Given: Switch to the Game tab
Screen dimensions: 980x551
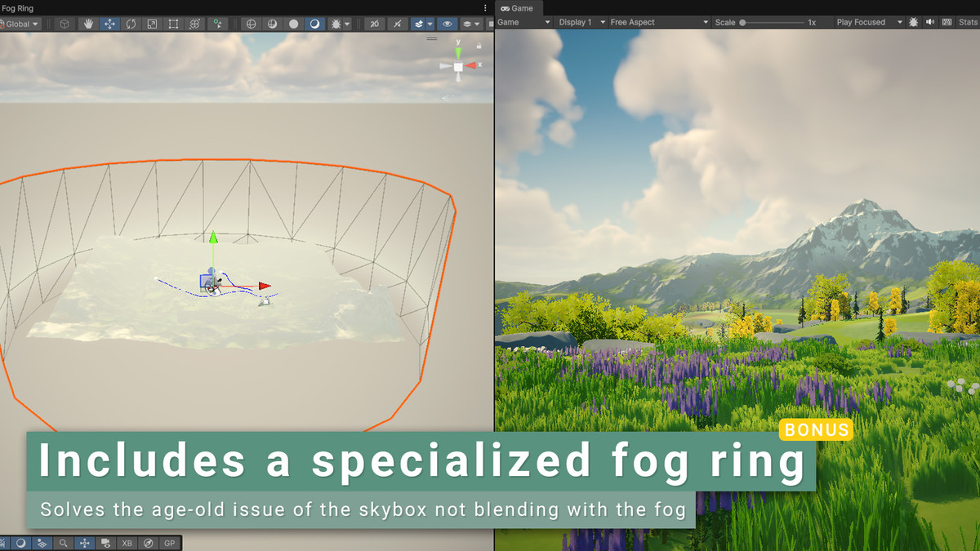Looking at the screenshot, I should click(517, 8).
